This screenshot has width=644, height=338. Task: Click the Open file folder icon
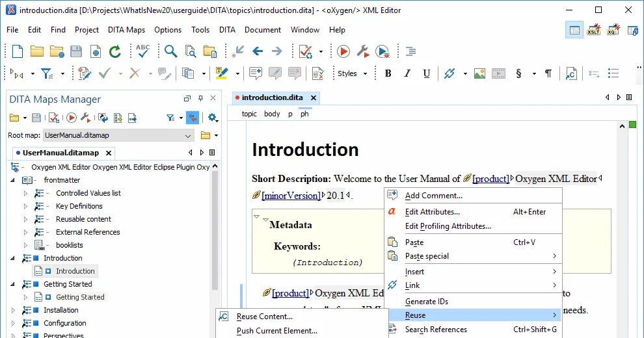pos(36,51)
